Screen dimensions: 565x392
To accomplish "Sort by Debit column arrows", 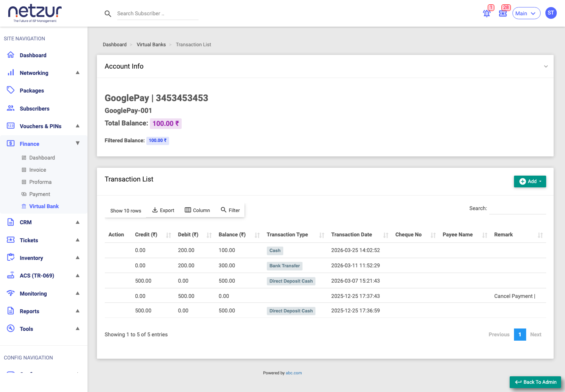I will 209,235.
